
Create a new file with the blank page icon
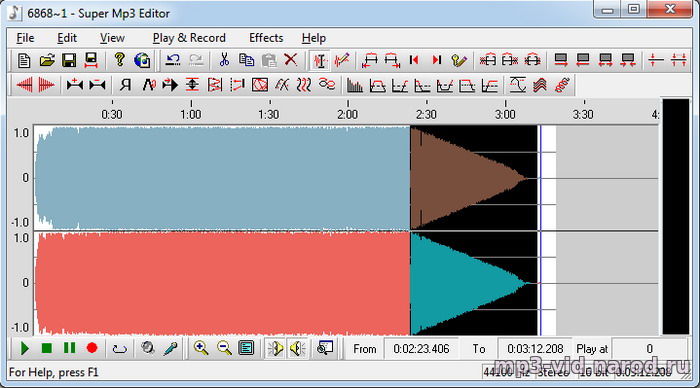coord(24,60)
